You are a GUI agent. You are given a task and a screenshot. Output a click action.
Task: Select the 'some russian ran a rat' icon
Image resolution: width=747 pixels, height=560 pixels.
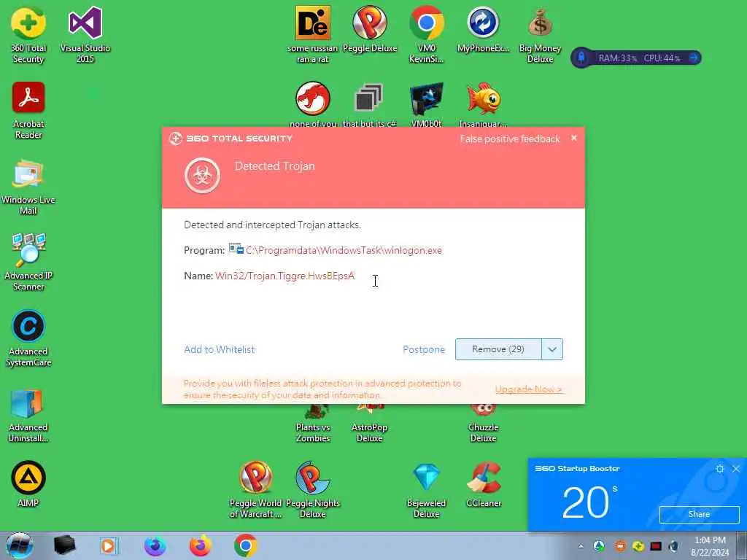(x=312, y=34)
